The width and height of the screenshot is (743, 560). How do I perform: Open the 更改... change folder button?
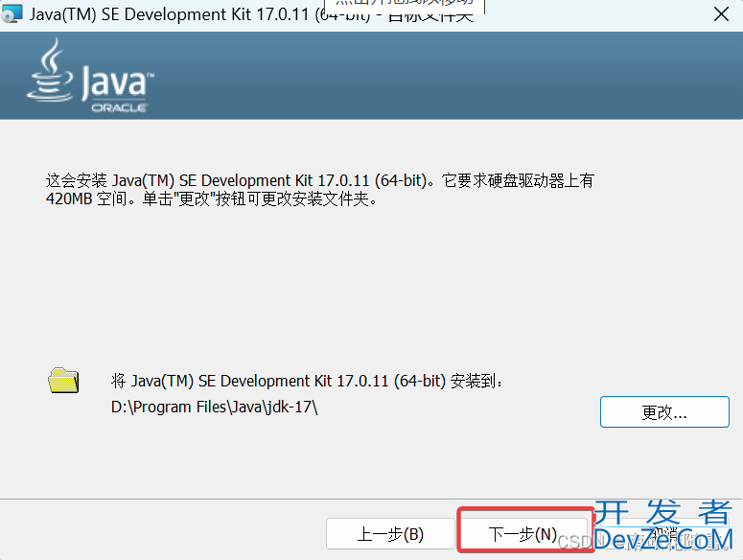[x=664, y=412]
